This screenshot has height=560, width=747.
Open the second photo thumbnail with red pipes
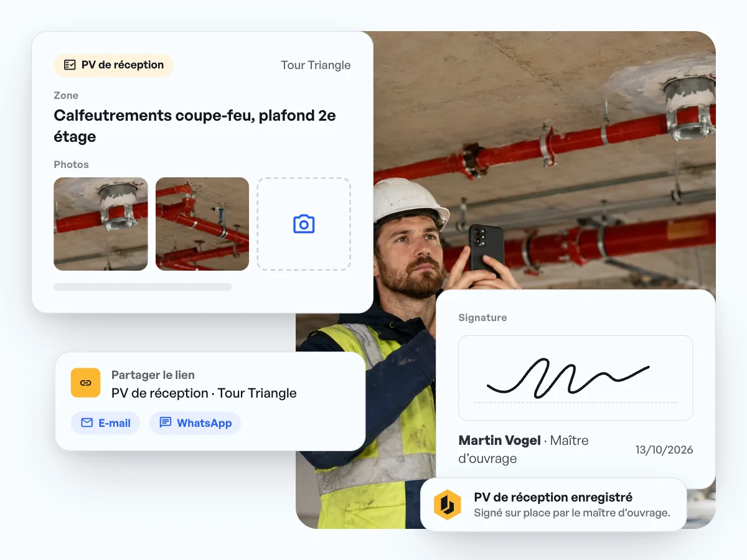[x=202, y=224]
